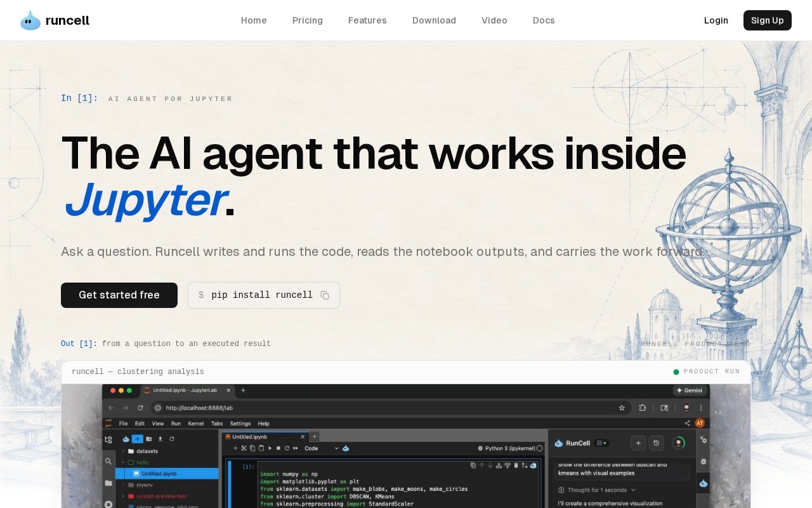
Task: Click the AT user avatar in demo JupyterLab
Action: [x=700, y=424]
